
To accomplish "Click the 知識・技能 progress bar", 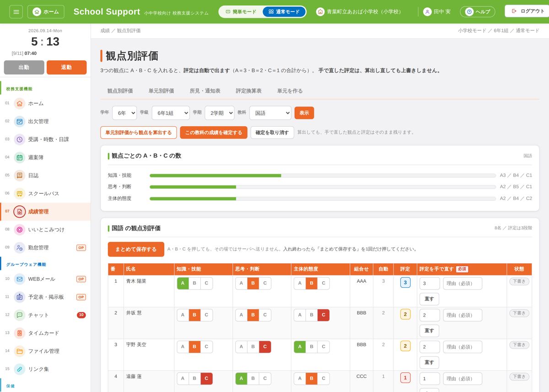I will click(323, 175).
